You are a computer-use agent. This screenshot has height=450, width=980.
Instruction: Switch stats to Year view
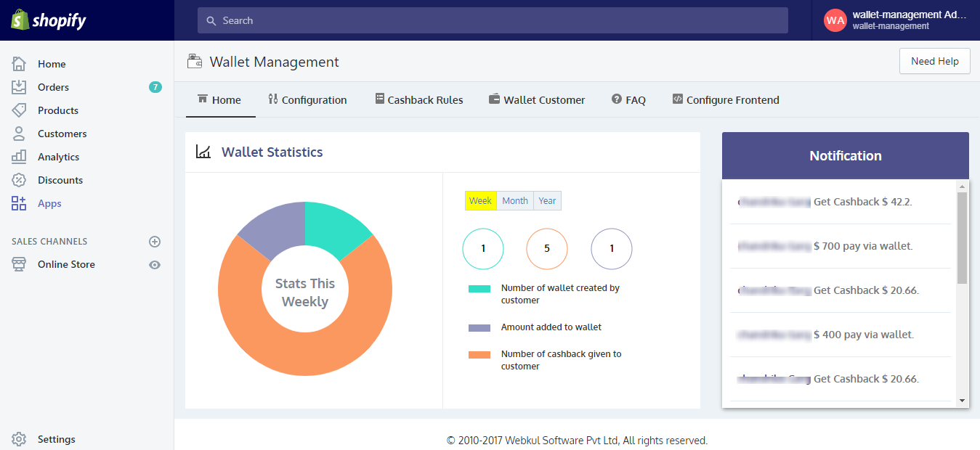(546, 200)
